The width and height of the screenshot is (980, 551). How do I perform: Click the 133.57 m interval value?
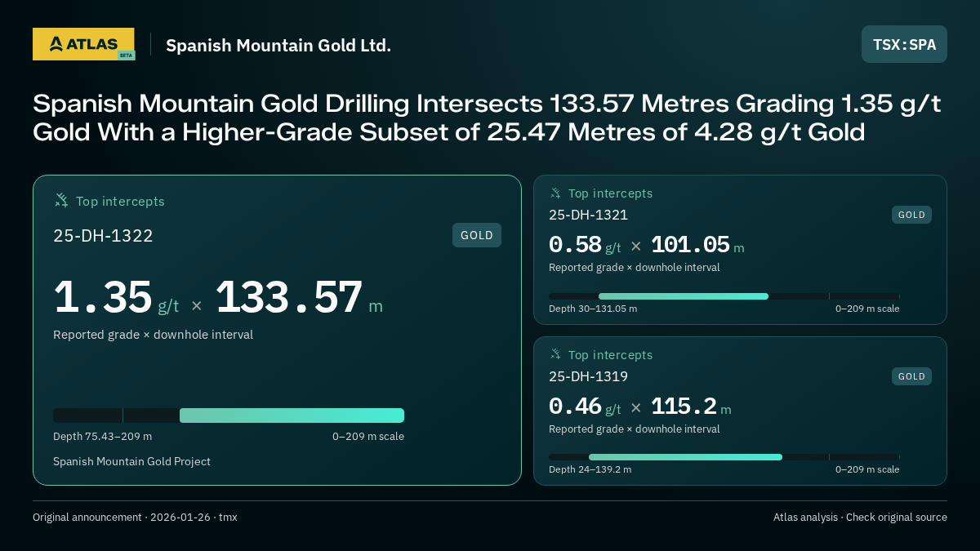click(x=299, y=298)
